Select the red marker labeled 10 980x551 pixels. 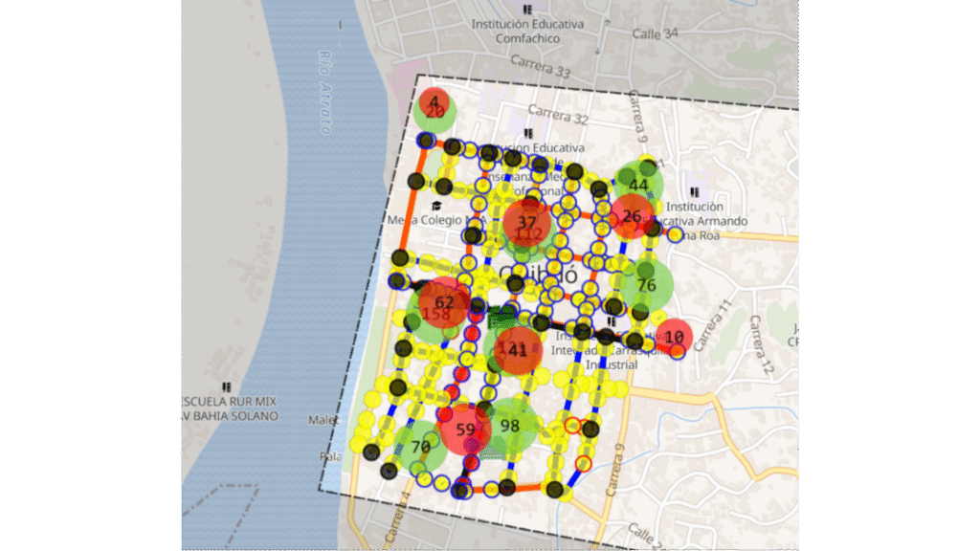[674, 337]
